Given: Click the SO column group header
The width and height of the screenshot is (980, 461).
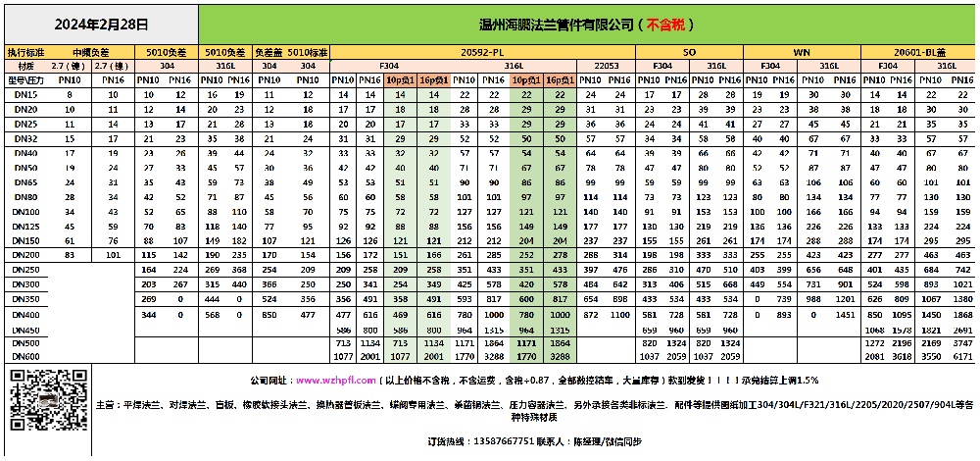Looking at the screenshot, I should point(689,50).
